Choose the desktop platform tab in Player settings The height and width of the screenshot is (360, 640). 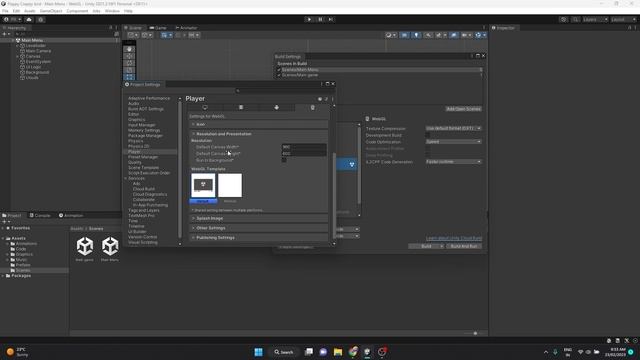click(x=205, y=107)
